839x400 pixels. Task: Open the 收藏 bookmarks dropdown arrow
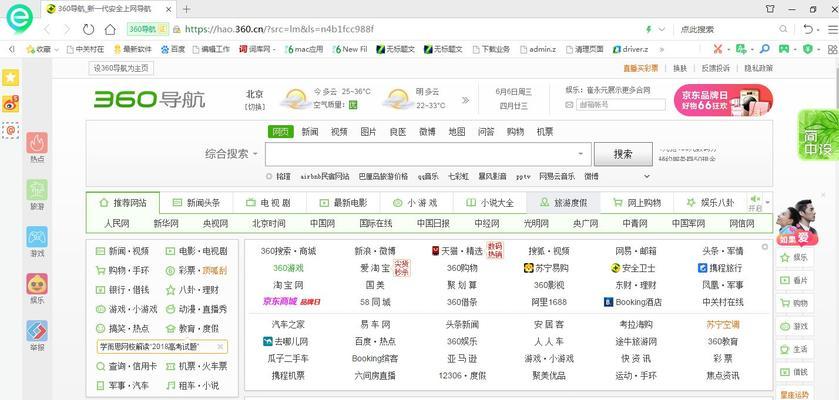tap(56, 49)
